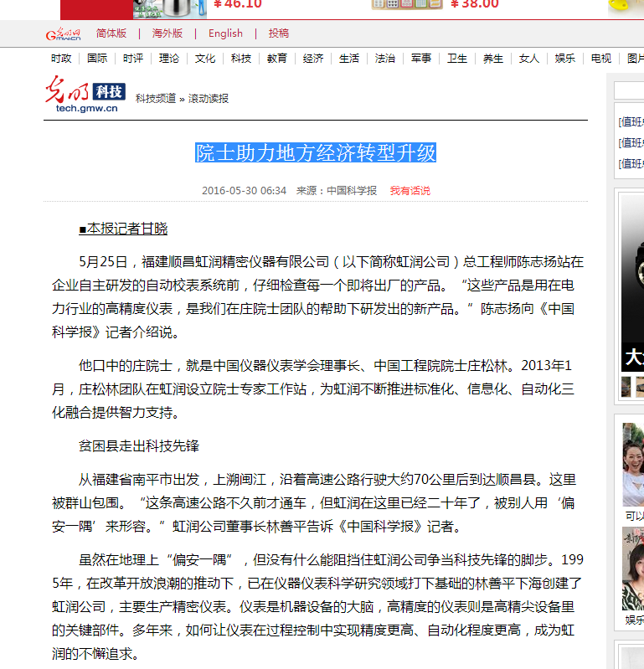Image resolution: width=644 pixels, height=669 pixels.
Task: Click 我有话说 comment link
Action: coord(410,191)
